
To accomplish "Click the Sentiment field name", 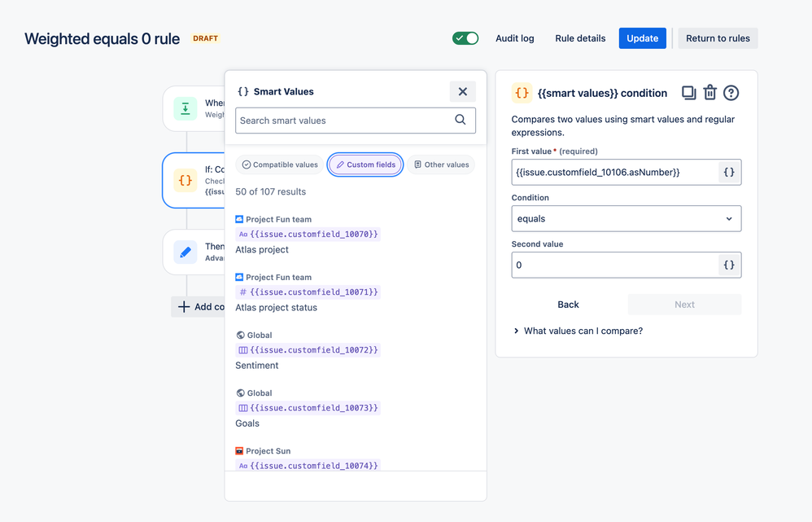I will (x=257, y=366).
